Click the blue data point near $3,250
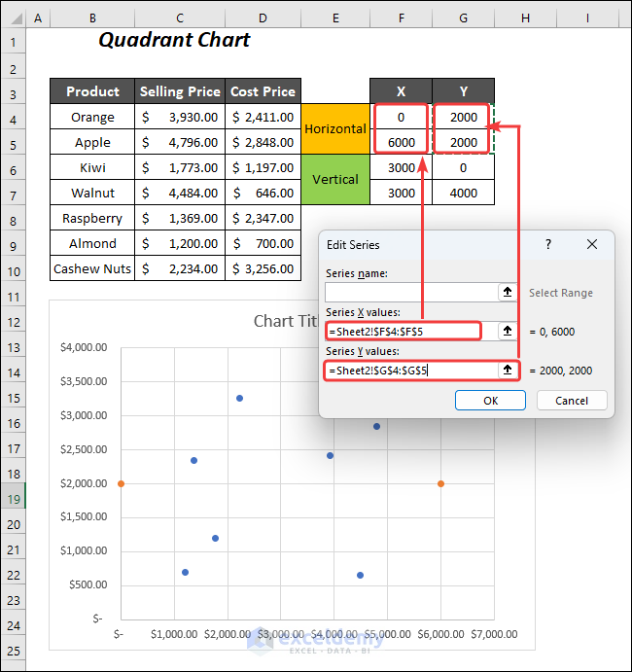 tap(239, 398)
